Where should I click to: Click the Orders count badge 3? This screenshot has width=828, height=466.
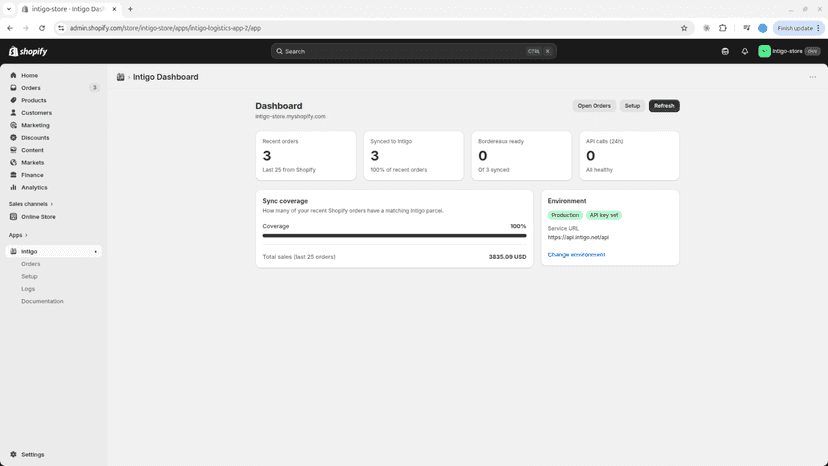pos(95,88)
